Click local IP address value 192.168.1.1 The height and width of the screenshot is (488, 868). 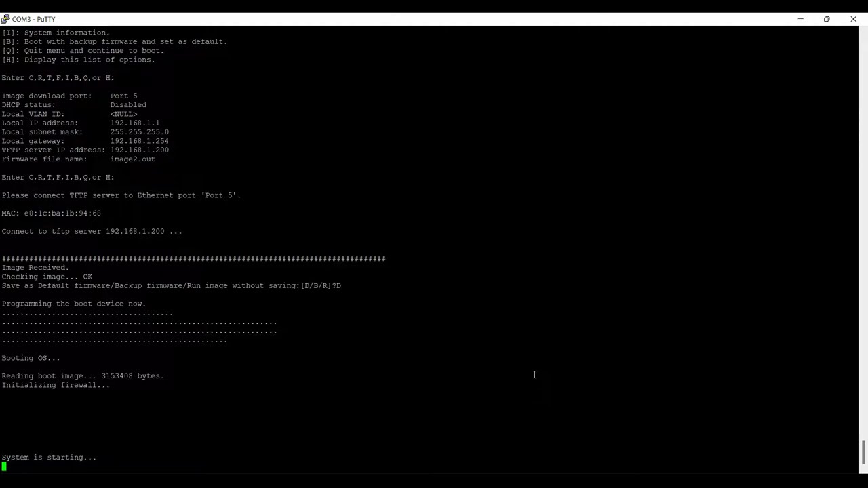[135, 123]
